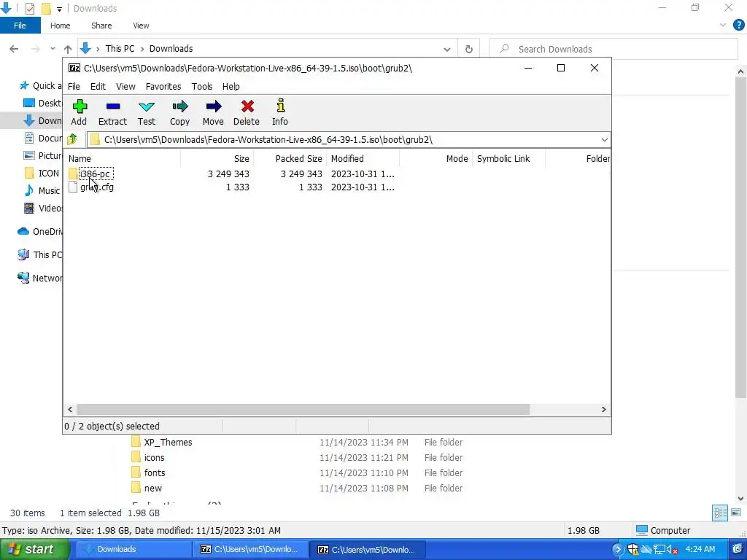Switch to Explorer Share tab

pyautogui.click(x=101, y=26)
